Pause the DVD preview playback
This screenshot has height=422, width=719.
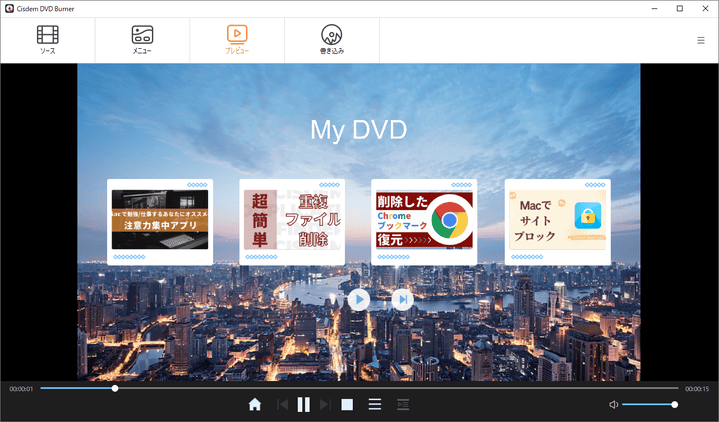tap(303, 405)
